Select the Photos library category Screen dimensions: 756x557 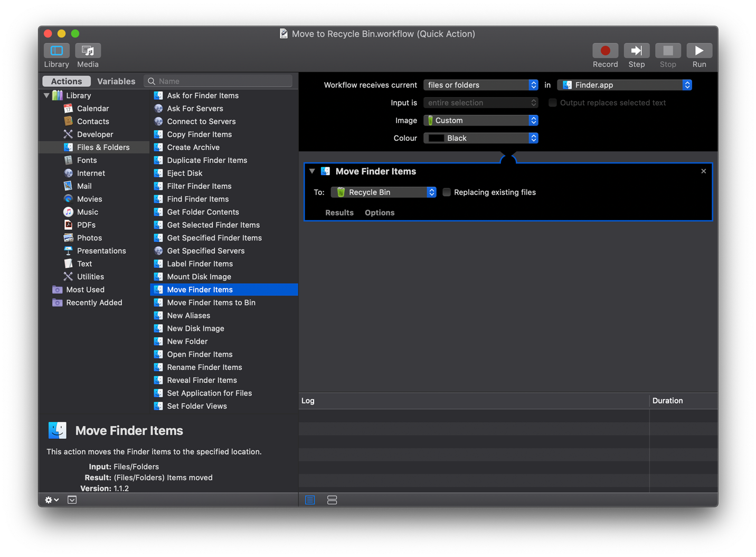pos(93,237)
